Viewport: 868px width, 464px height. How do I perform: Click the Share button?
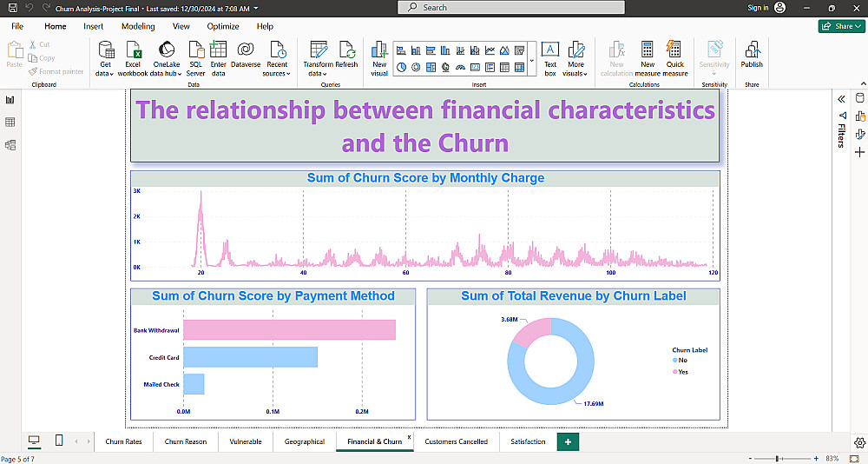(841, 26)
